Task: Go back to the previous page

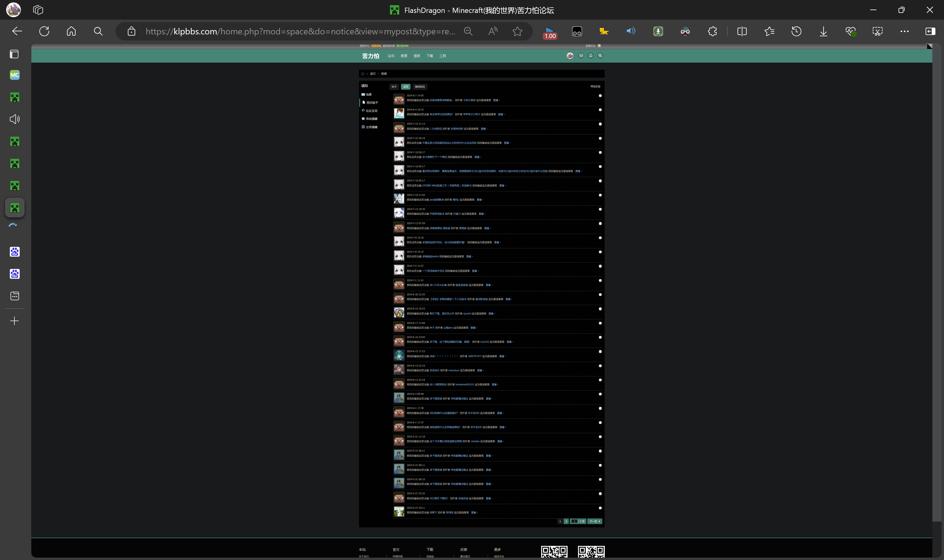Action: click(x=17, y=31)
